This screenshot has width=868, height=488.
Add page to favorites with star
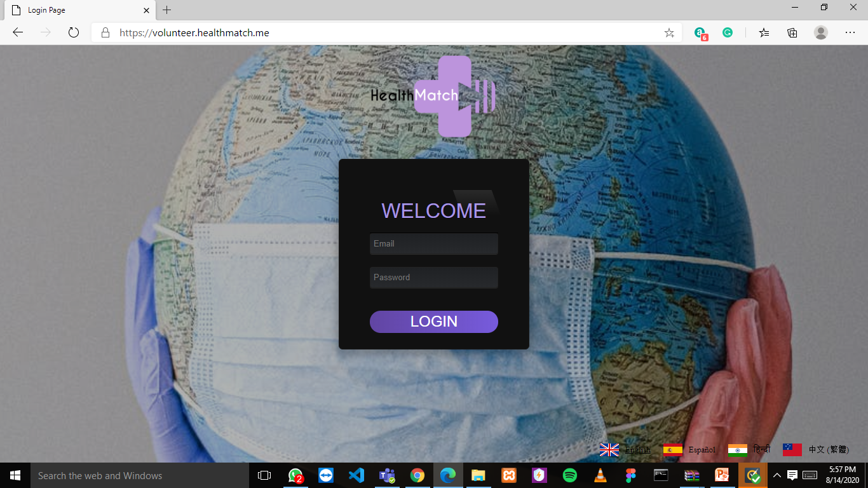pyautogui.click(x=669, y=32)
